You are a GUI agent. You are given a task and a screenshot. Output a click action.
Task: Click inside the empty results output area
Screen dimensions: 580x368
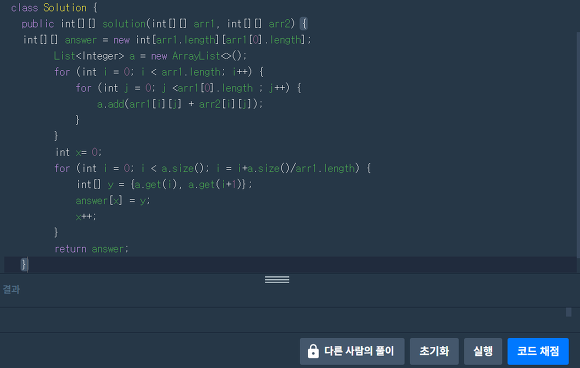click(283, 320)
